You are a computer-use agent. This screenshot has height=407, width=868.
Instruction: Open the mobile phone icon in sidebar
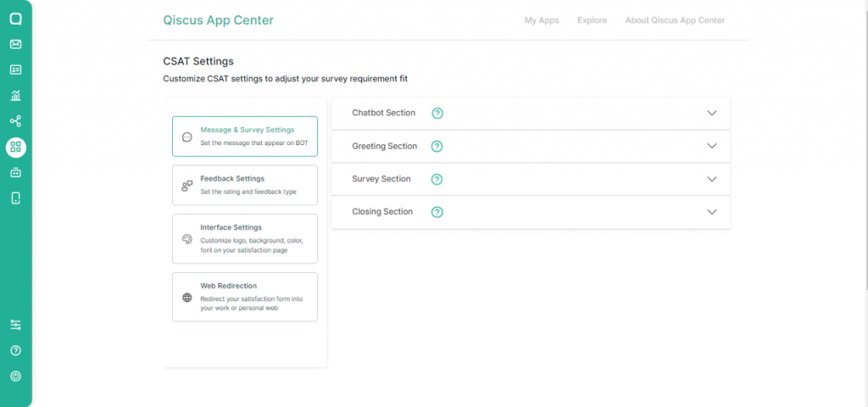[x=15, y=198]
